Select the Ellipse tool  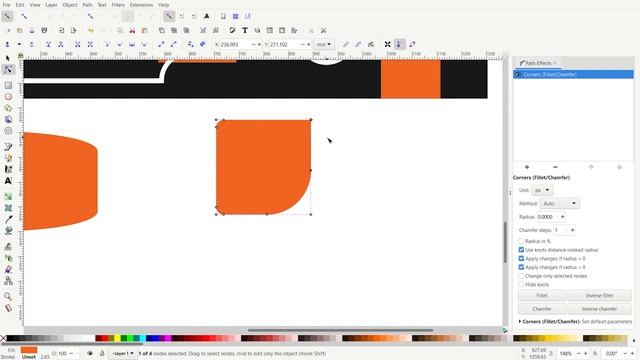click(x=8, y=97)
